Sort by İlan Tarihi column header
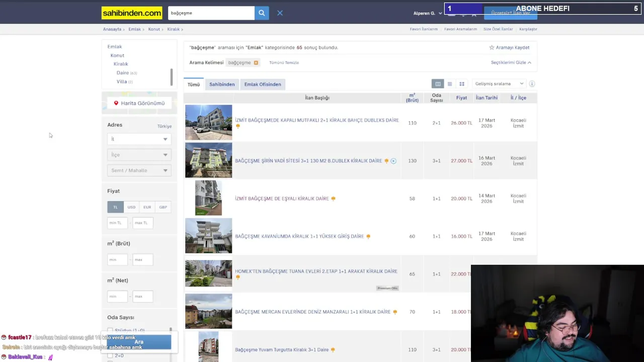Viewport: 644px width, 362px height. point(487,98)
